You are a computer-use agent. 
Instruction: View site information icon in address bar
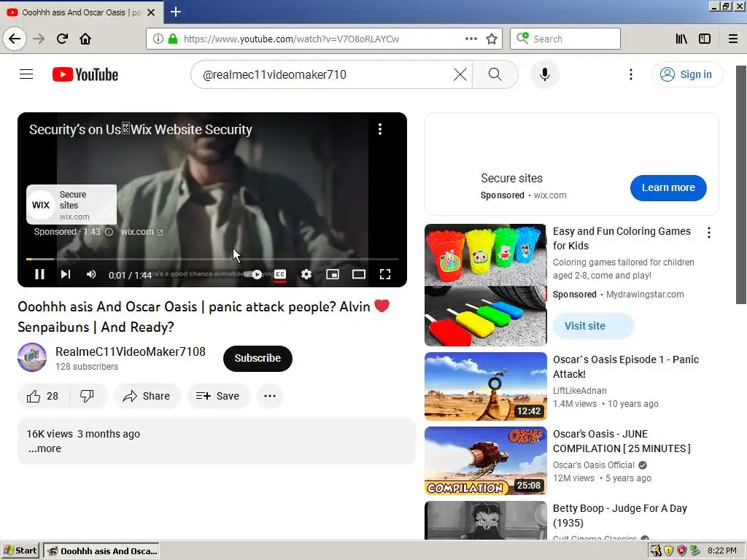click(x=158, y=39)
